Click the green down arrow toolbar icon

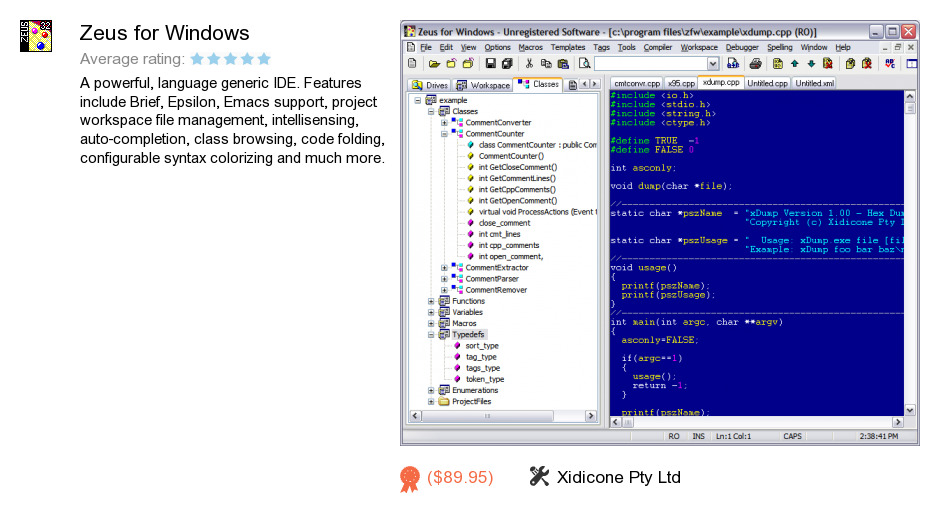(811, 63)
